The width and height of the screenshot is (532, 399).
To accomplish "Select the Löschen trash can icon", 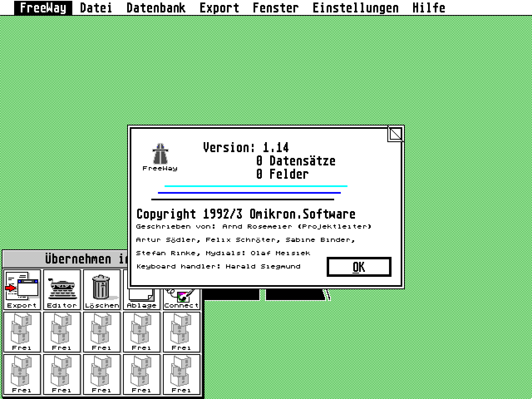I will (102, 289).
